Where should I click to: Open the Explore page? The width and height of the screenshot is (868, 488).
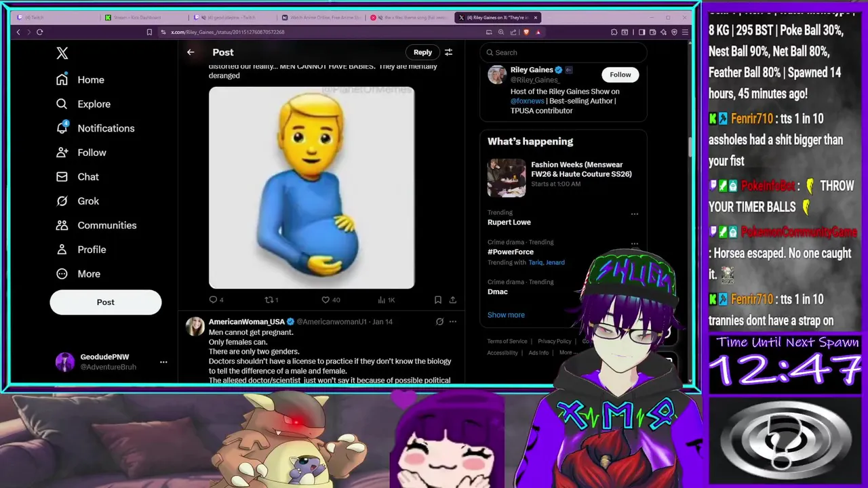coord(83,104)
